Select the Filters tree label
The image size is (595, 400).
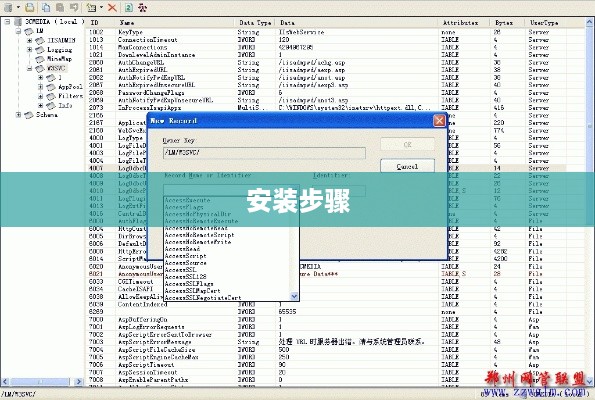[70, 96]
